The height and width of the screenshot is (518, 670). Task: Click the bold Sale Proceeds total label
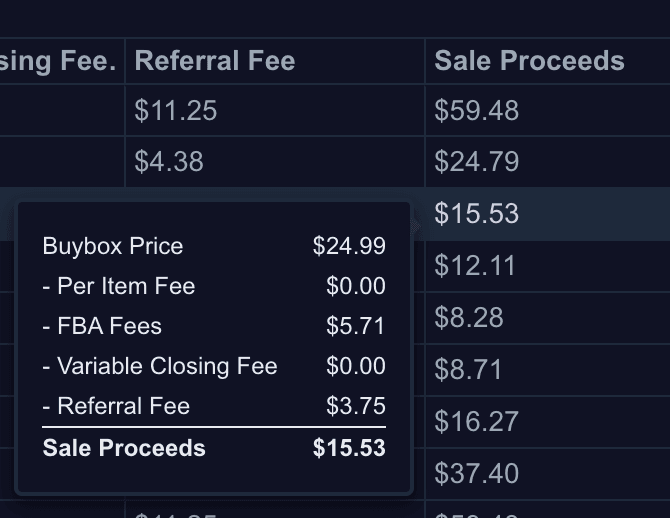[x=124, y=448]
